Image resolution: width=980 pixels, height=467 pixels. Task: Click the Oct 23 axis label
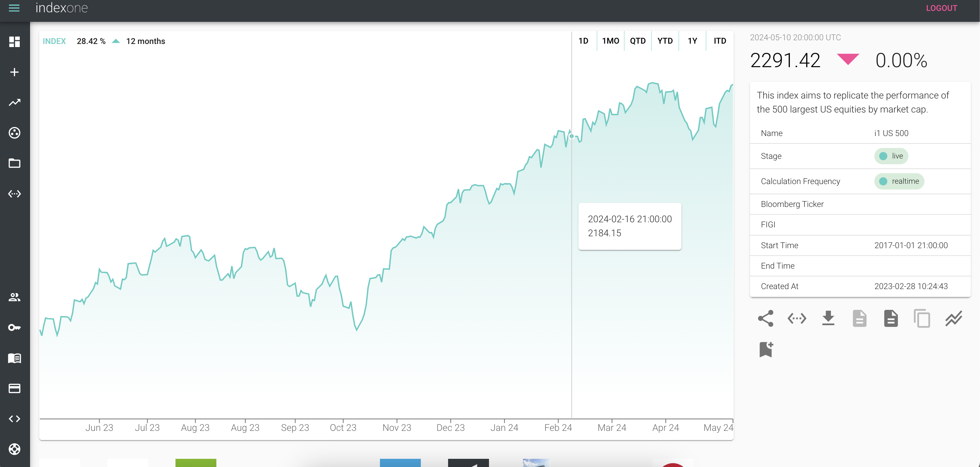(x=343, y=427)
